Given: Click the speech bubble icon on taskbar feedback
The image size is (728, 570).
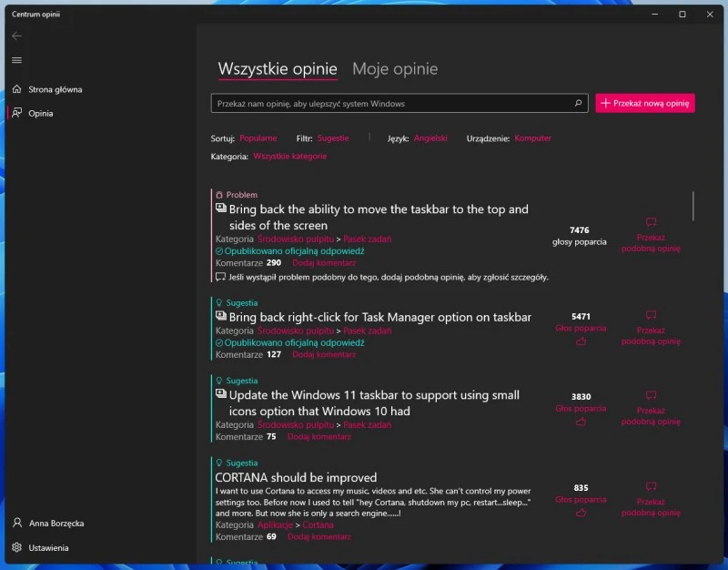Looking at the screenshot, I should 650,221.
